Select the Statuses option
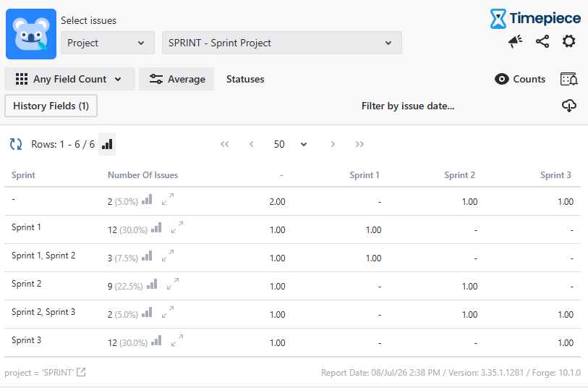The height and width of the screenshot is (388, 588). click(x=245, y=79)
